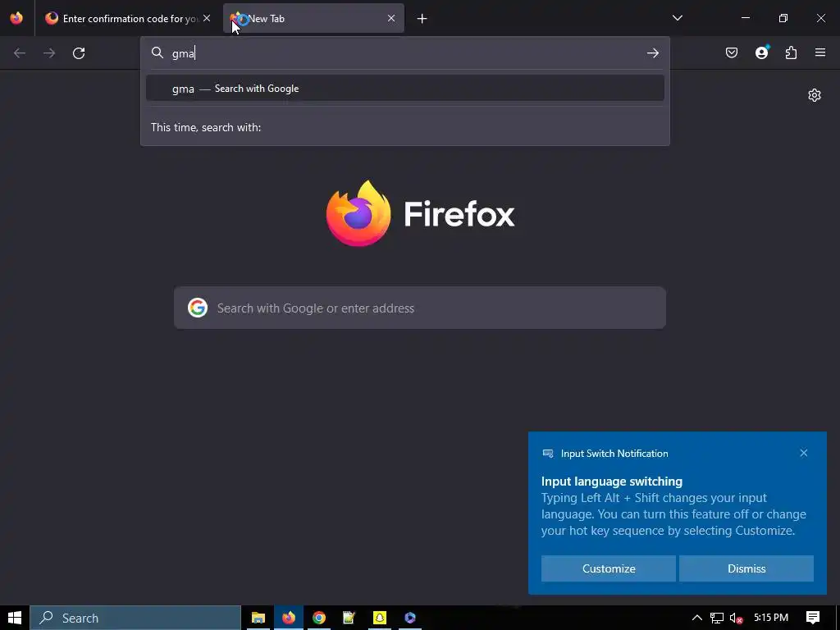Open the 5:15 PM clock
The image size is (840, 630).
point(771,618)
